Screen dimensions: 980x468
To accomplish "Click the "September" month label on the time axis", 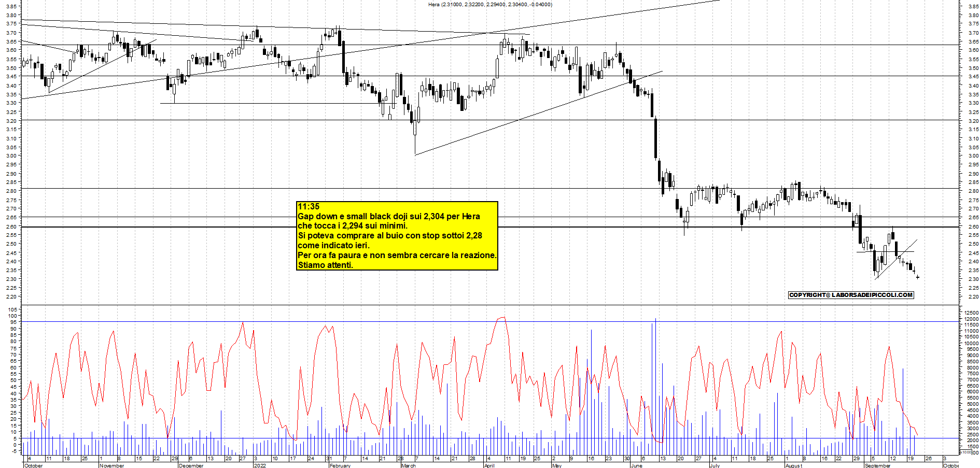I will click(877, 465).
